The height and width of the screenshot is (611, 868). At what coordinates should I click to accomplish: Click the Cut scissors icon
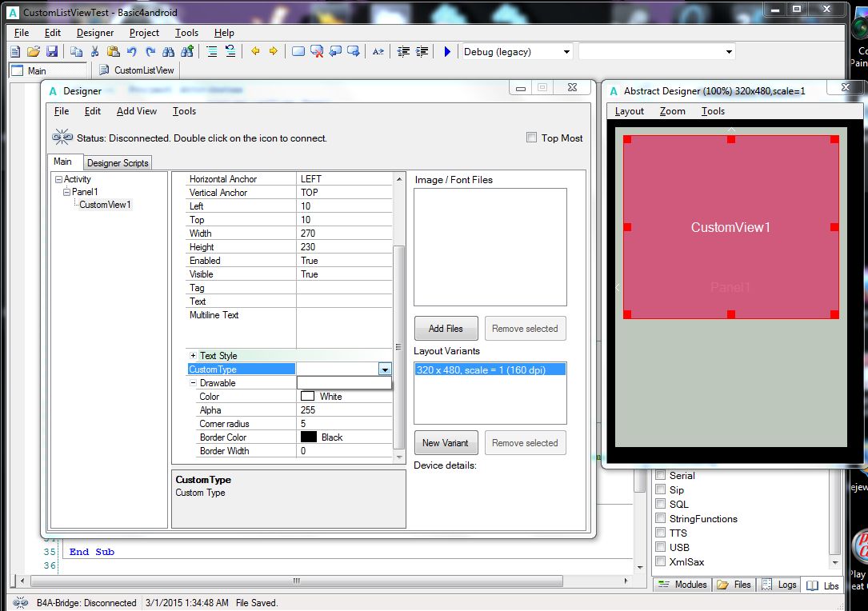click(x=94, y=51)
